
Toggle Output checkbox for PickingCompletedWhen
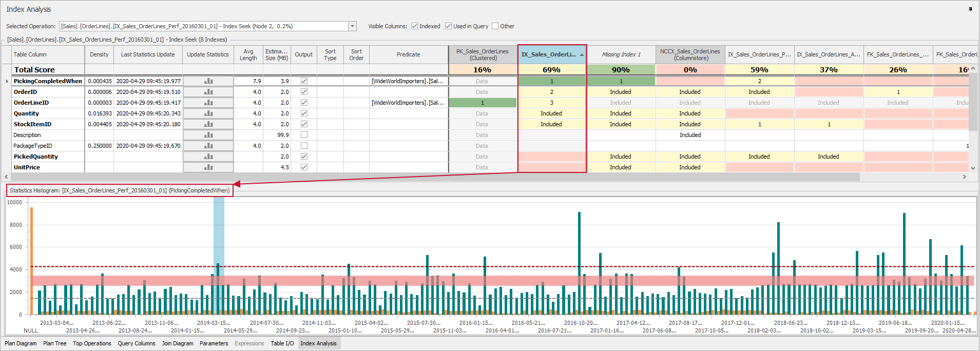pos(304,81)
